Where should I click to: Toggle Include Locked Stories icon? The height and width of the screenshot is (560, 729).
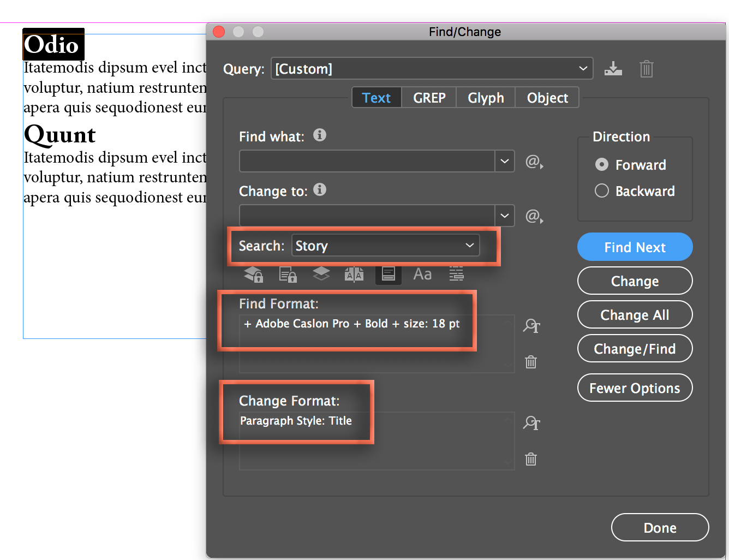288,274
